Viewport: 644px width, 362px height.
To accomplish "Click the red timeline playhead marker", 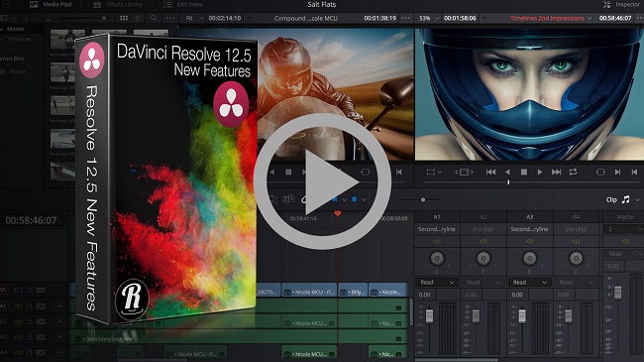I will tap(338, 213).
